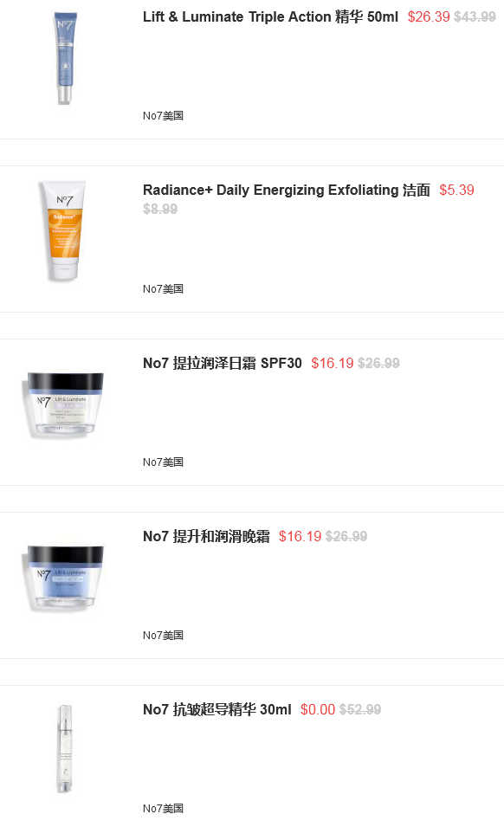Click No7美国 store label under SPF30 day cream
Image resolution: width=504 pixels, height=827 pixels.
pyautogui.click(x=163, y=462)
